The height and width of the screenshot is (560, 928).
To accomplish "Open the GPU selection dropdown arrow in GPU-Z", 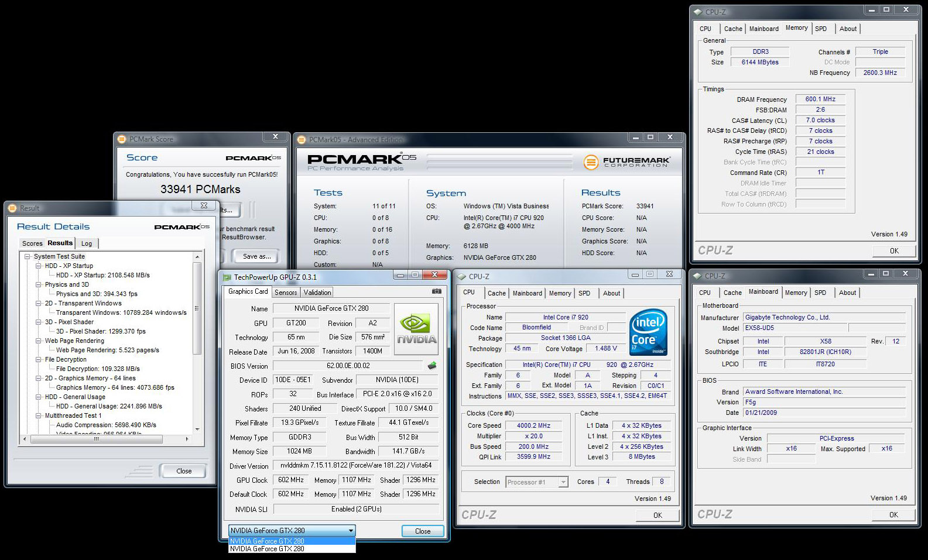I will pyautogui.click(x=351, y=531).
